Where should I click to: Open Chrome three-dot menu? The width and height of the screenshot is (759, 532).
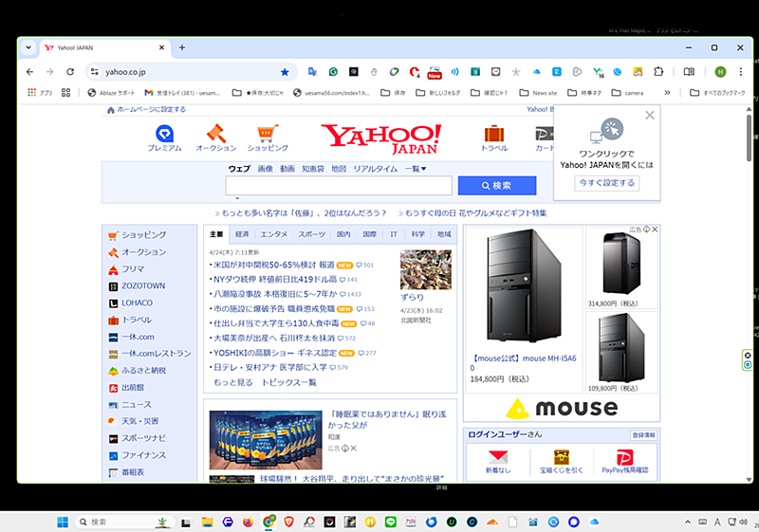click(x=741, y=71)
